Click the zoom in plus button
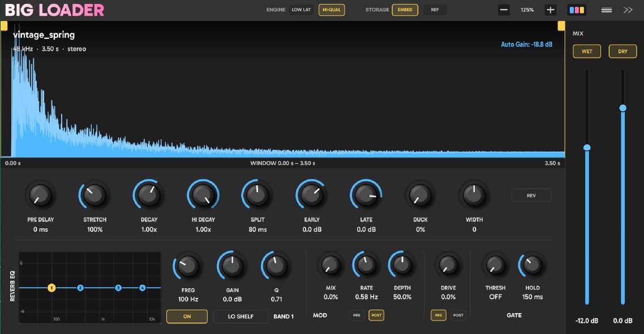 551,10
